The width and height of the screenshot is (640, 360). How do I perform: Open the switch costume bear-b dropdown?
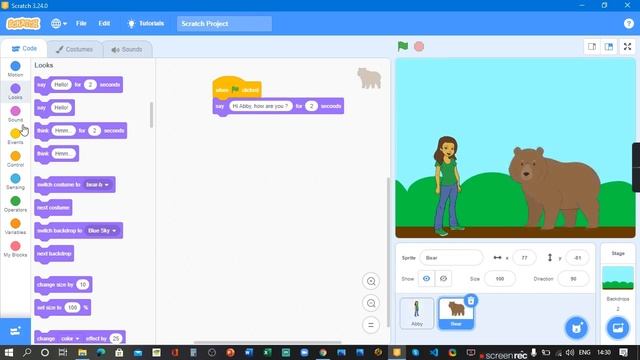coord(97,185)
